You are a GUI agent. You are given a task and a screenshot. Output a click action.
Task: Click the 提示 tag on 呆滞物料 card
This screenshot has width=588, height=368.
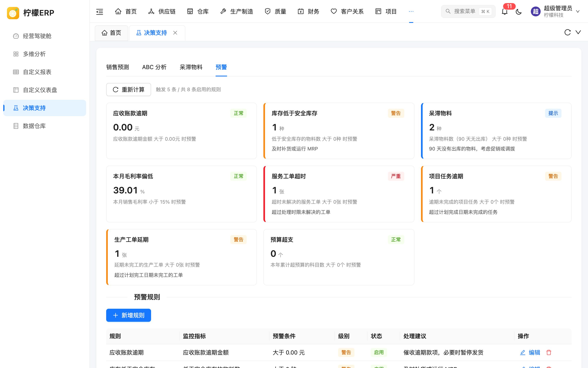[553, 113]
